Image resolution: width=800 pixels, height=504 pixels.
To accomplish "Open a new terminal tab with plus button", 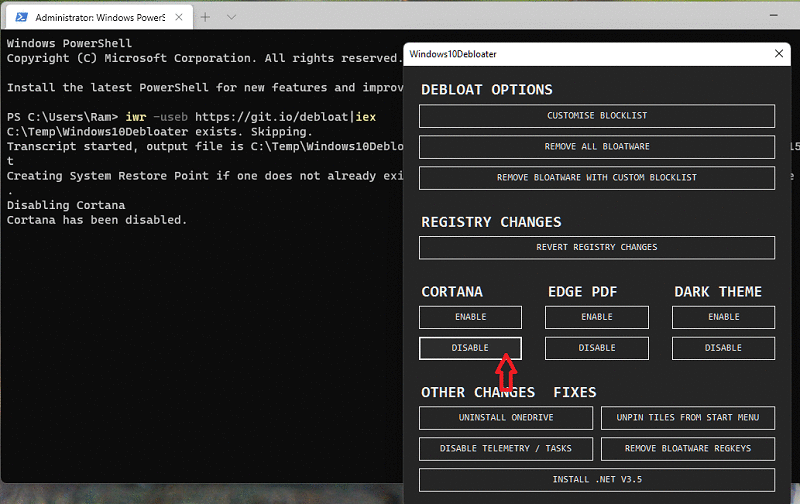I will coord(206,18).
